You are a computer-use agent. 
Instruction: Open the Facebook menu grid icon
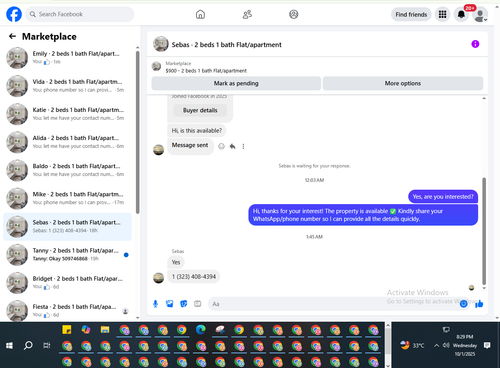pyautogui.click(x=442, y=14)
